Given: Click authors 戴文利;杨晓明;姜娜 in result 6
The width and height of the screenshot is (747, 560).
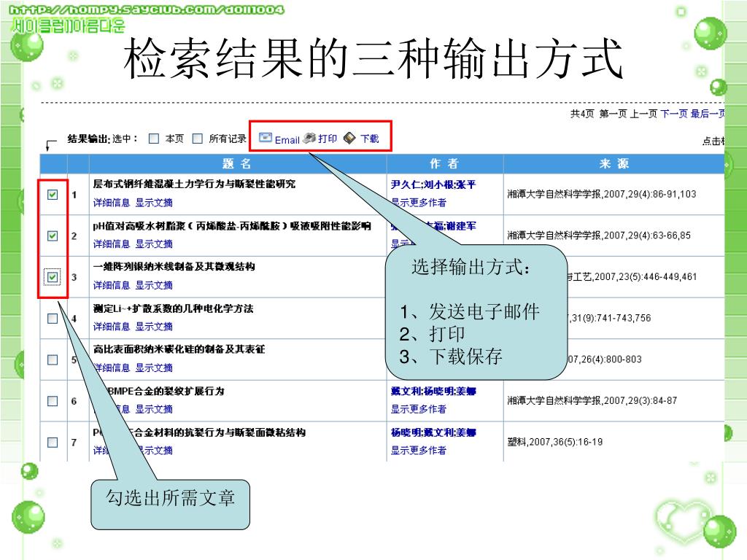Looking at the screenshot, I should tap(433, 392).
